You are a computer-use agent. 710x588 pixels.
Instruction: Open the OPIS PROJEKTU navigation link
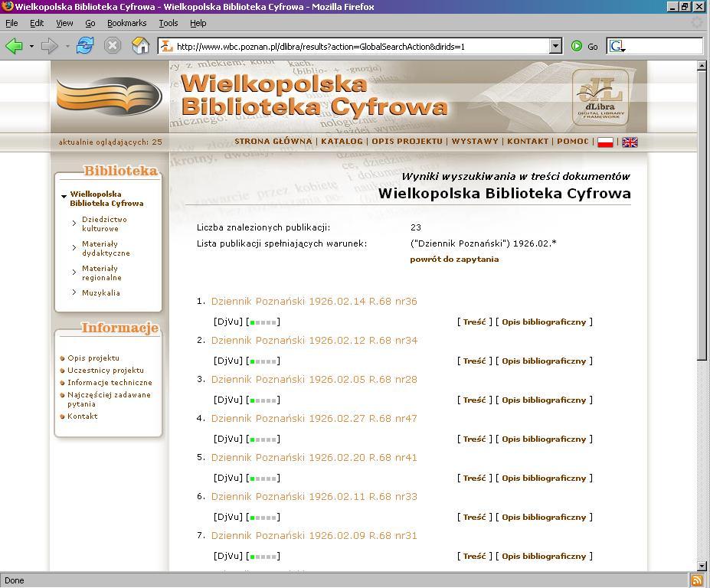click(x=407, y=141)
